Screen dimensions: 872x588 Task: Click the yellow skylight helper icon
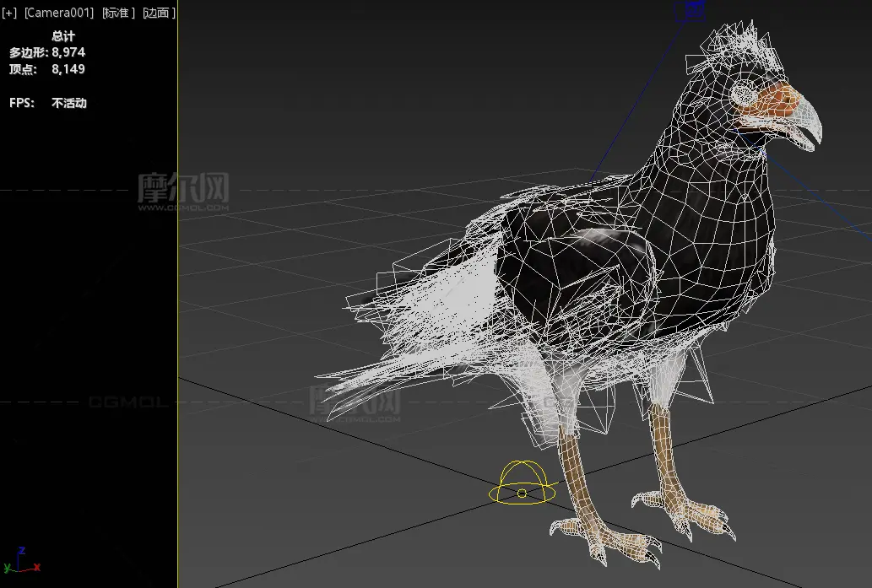point(523,485)
